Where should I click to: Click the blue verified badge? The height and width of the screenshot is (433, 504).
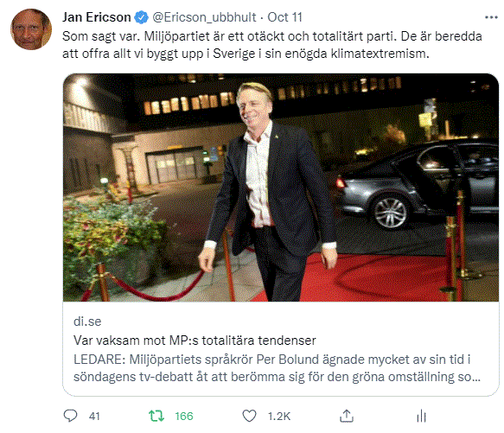coord(141,17)
